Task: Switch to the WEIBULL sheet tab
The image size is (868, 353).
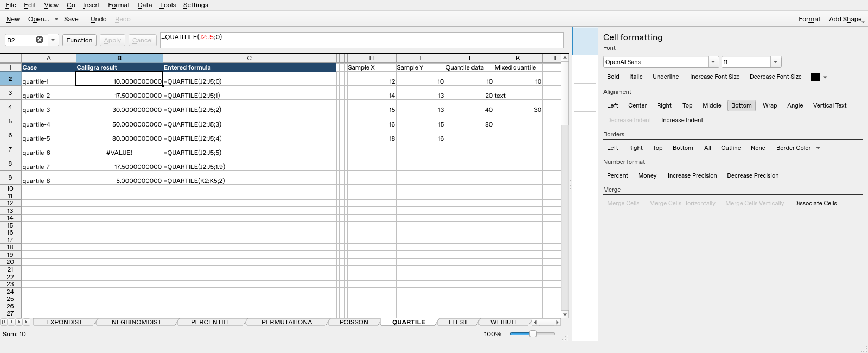Action: (x=505, y=322)
